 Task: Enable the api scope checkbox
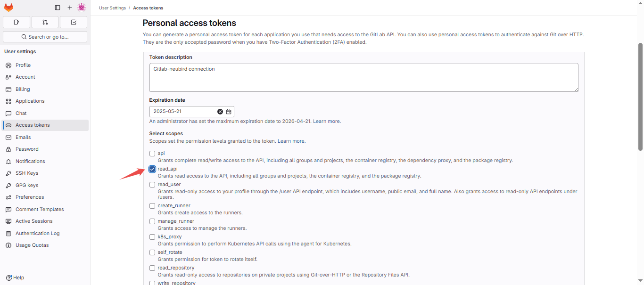[152, 153]
